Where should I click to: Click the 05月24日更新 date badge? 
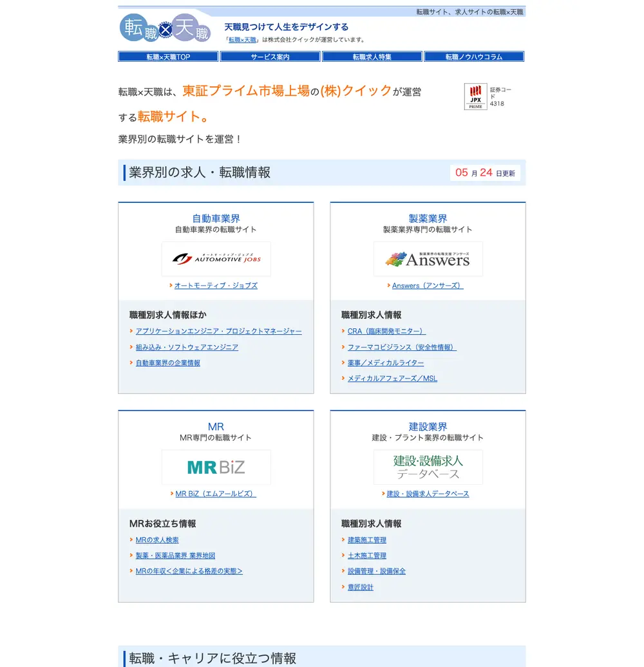click(485, 173)
